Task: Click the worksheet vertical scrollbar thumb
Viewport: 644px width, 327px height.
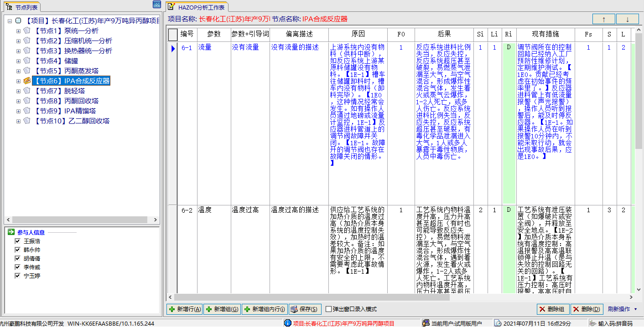Action: pyautogui.click(x=639, y=91)
